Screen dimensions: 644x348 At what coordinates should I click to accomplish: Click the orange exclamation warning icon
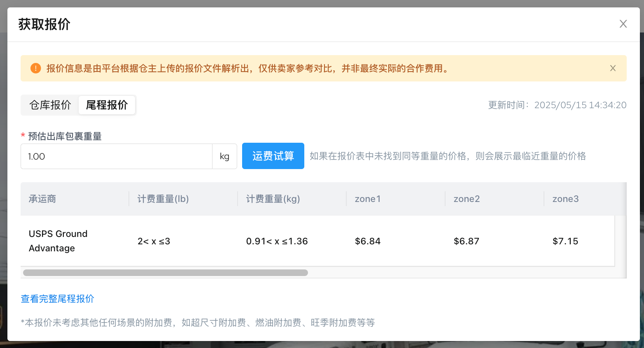pos(36,68)
